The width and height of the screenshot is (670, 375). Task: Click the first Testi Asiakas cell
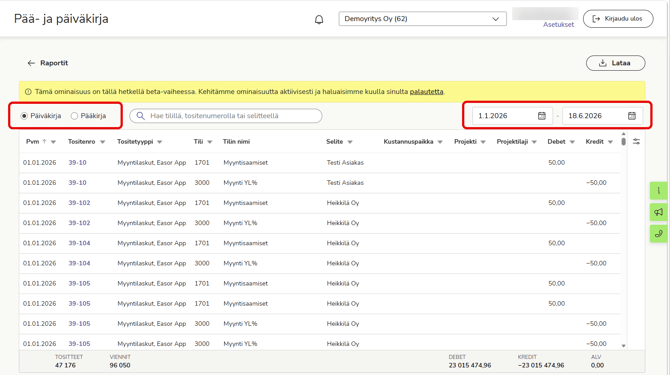click(x=345, y=163)
